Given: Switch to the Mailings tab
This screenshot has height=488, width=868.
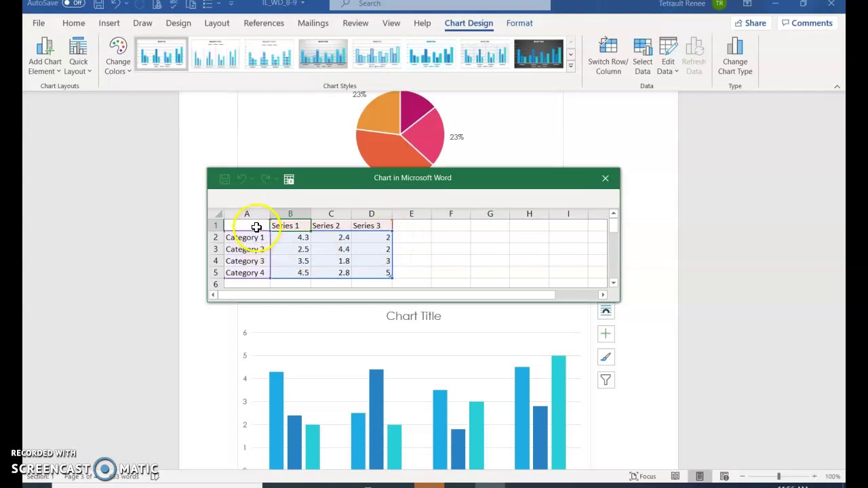Looking at the screenshot, I should click(313, 23).
